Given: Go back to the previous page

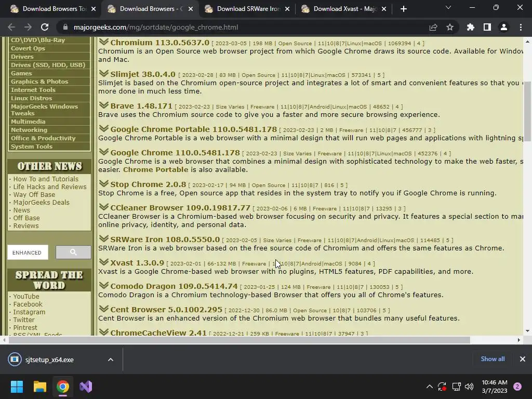Looking at the screenshot, I should click(x=11, y=27).
